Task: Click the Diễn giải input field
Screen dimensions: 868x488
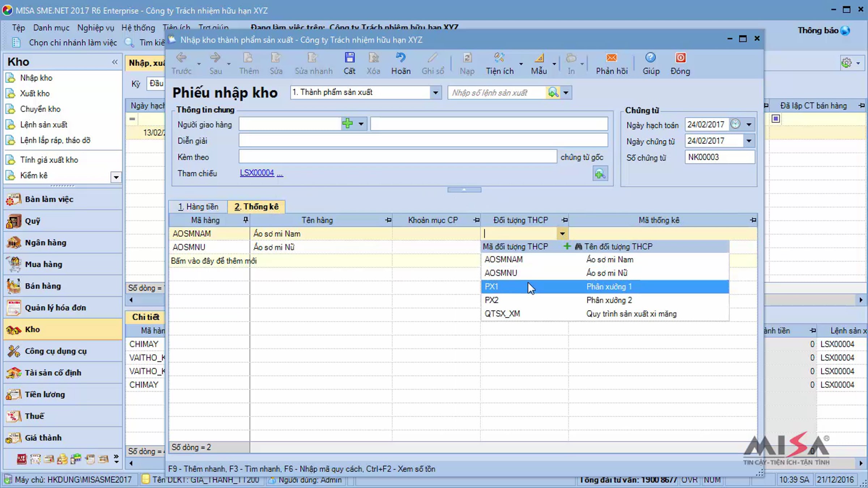Action: 423,140
